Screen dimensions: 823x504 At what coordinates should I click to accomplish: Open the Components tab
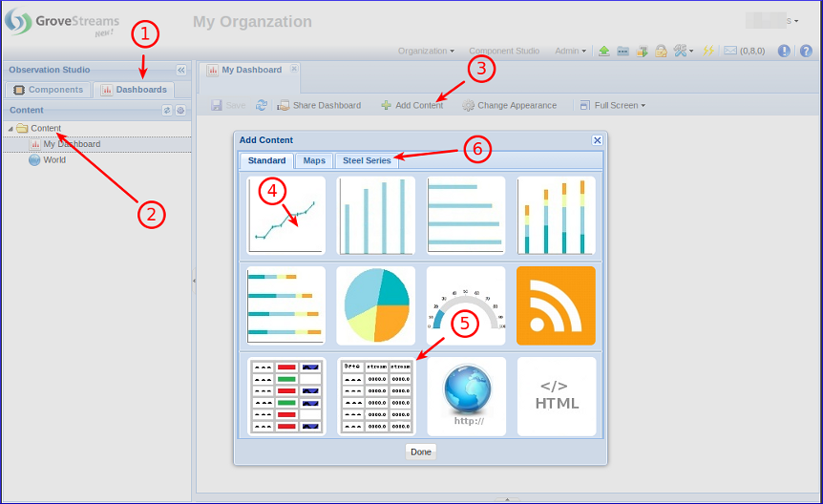point(49,90)
